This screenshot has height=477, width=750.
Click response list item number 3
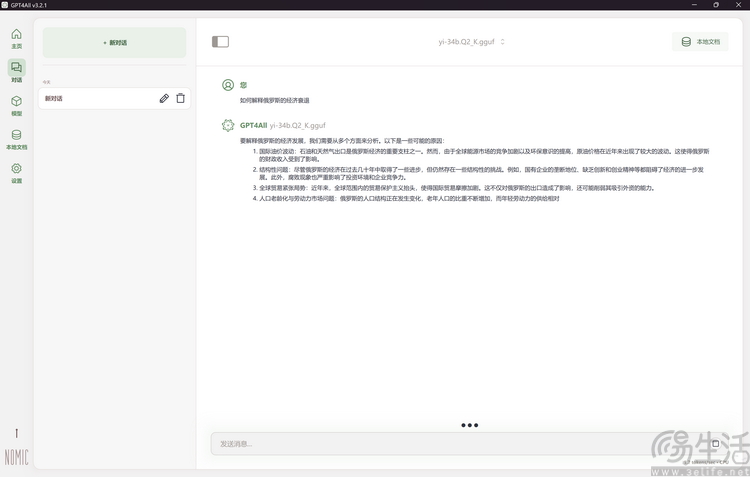(453, 188)
